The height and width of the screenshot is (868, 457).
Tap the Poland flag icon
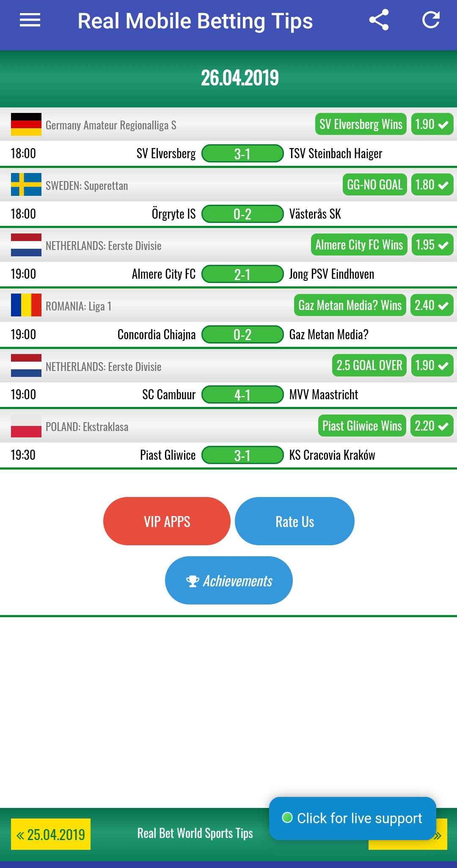tap(26, 426)
